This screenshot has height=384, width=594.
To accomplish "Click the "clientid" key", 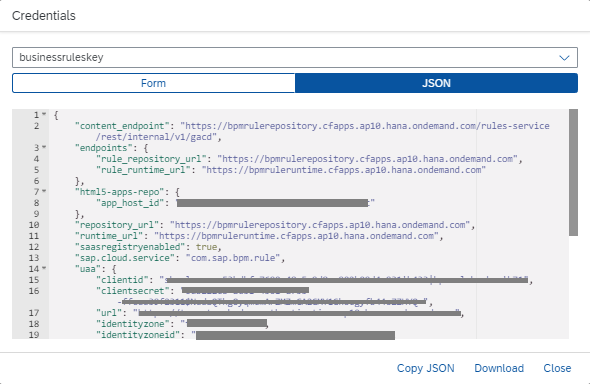I will click(122, 279).
